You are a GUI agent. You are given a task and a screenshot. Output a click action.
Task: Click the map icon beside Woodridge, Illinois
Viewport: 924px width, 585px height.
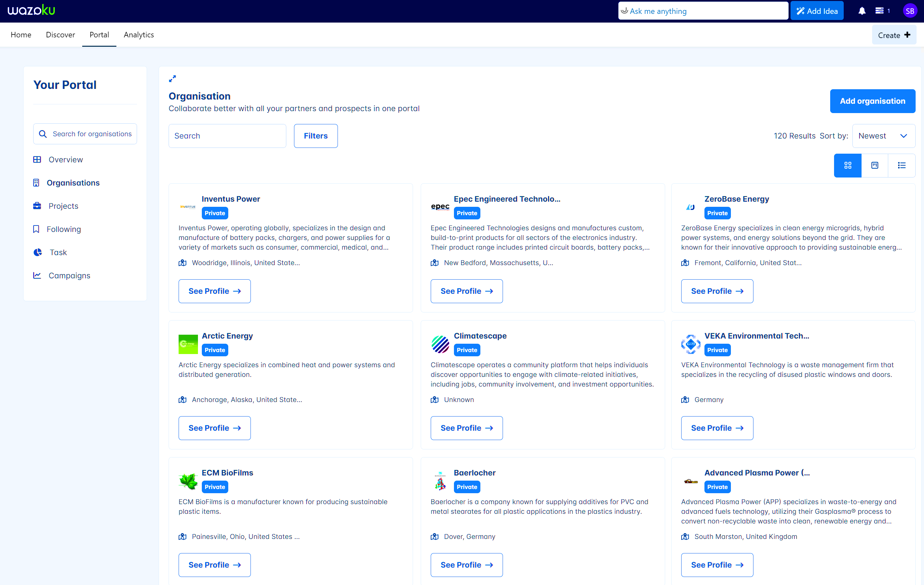point(183,263)
